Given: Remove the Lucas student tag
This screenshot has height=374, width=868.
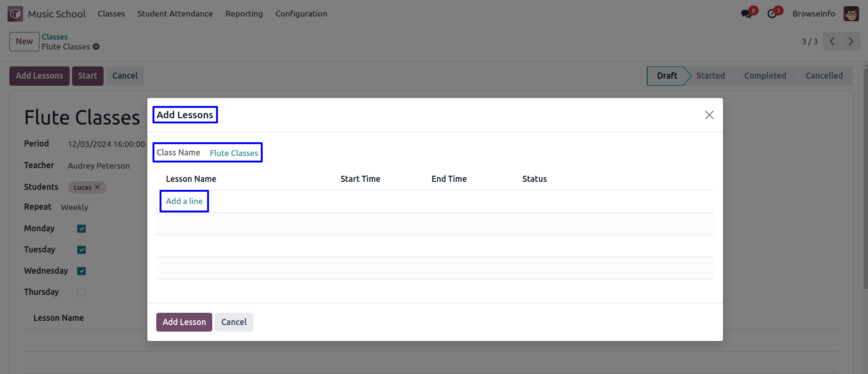Looking at the screenshot, I should [97, 187].
